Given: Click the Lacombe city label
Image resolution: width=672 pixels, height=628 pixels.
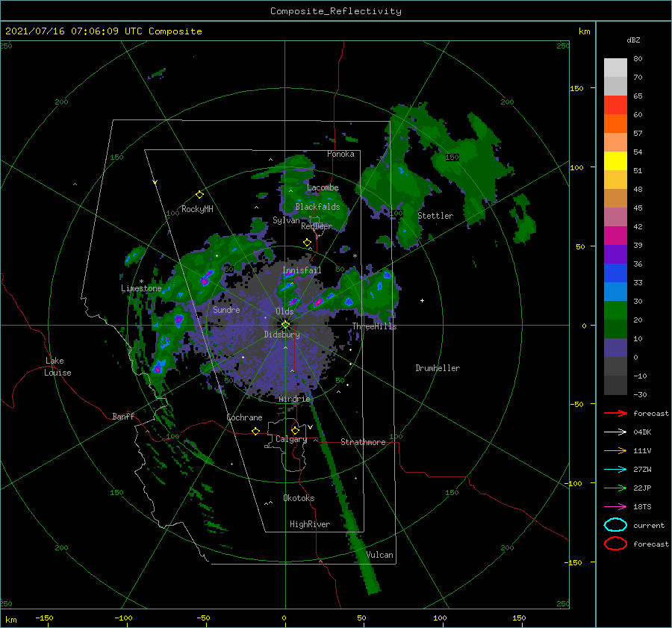Looking at the screenshot, I should (323, 187).
